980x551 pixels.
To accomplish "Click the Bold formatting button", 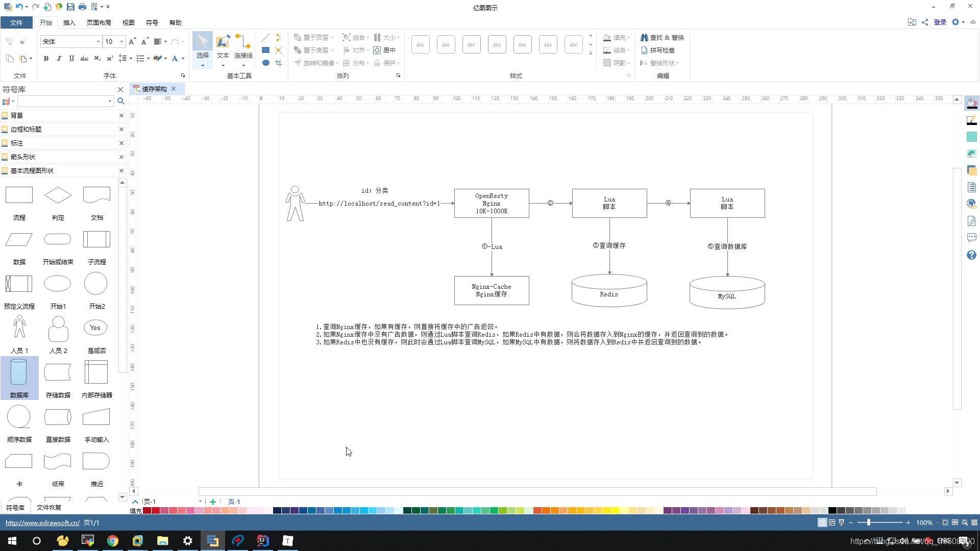I will (x=46, y=59).
